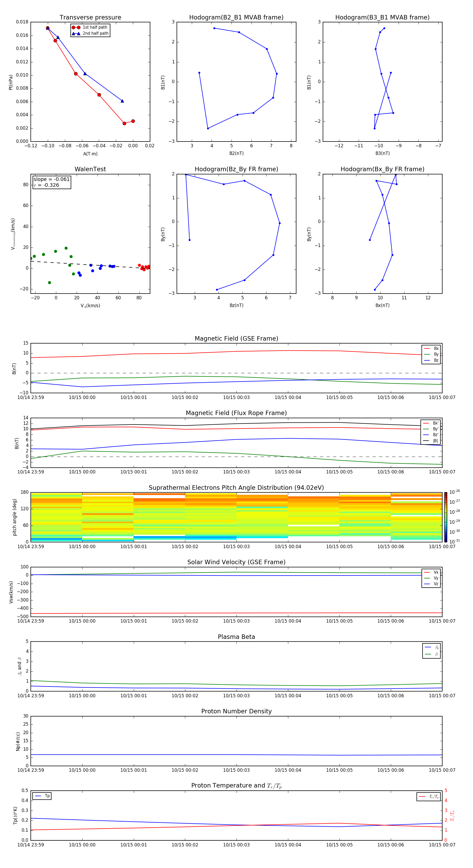Click the "pitch angle (deg)" y-axis label

click(14, 517)
